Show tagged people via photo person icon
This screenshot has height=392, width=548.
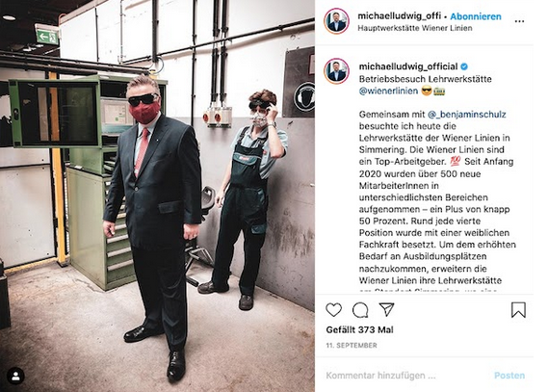click(15, 376)
